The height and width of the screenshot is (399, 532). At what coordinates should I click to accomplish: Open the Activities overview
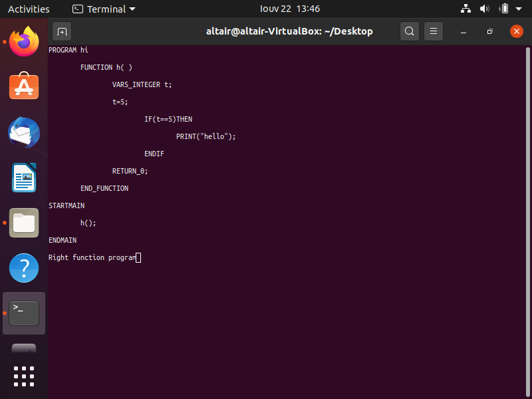[29, 9]
